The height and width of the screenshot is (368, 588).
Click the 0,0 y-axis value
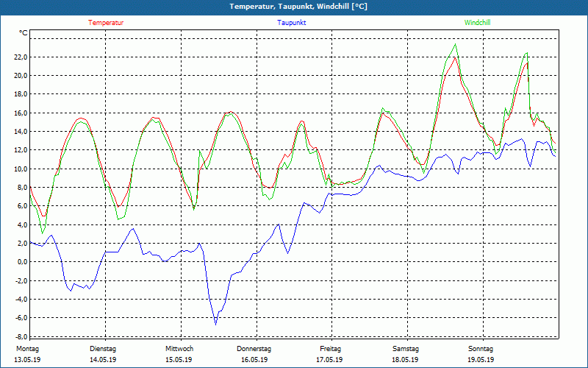[x=22, y=262]
